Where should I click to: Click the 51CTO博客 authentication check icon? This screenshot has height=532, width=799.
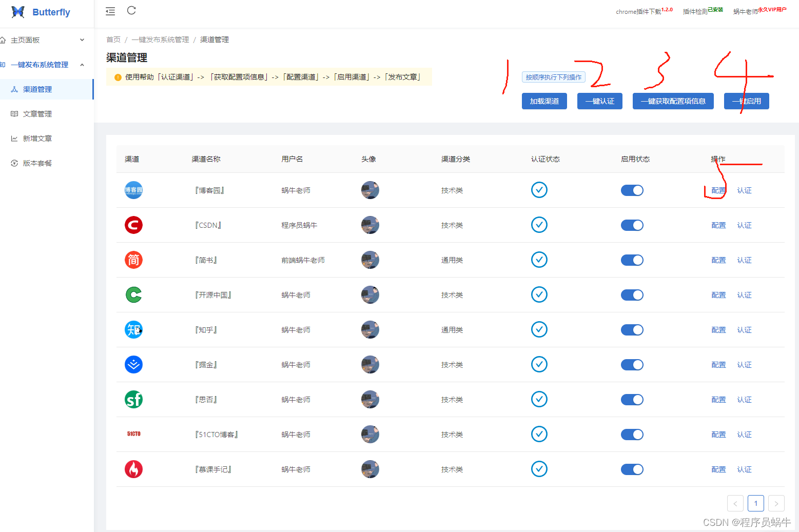tap(539, 434)
